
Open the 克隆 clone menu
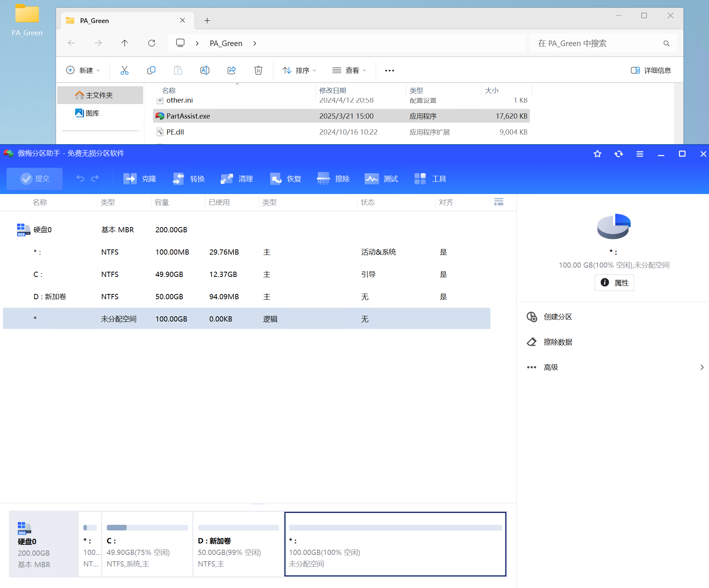[140, 179]
